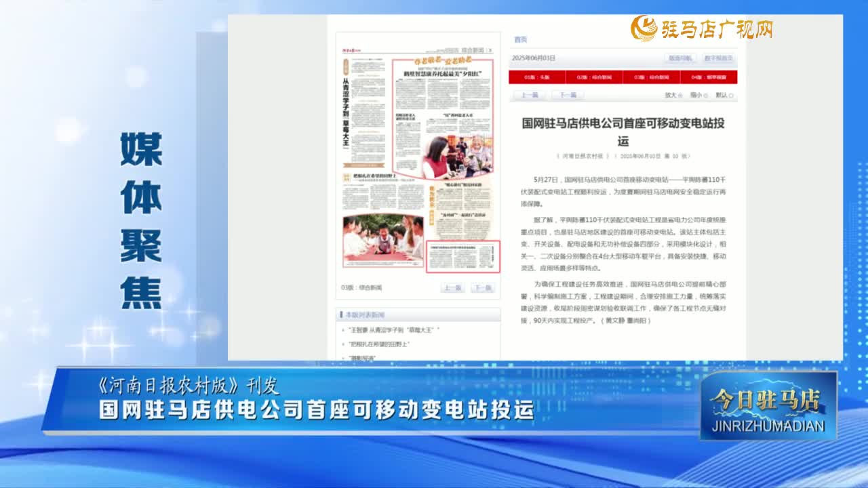Open the 把根扎在希望的田野上 list link
The height and width of the screenshot is (488, 868).
(379, 344)
